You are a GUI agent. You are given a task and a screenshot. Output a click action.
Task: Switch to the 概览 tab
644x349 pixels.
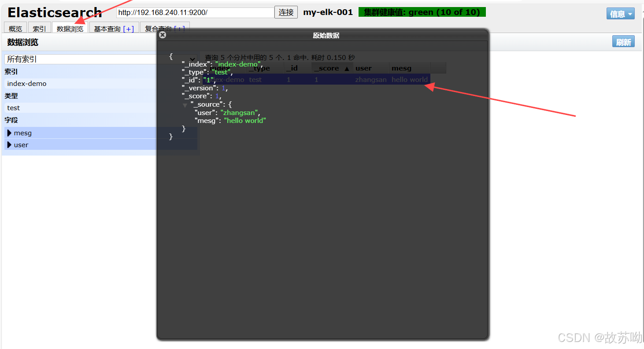(x=15, y=29)
